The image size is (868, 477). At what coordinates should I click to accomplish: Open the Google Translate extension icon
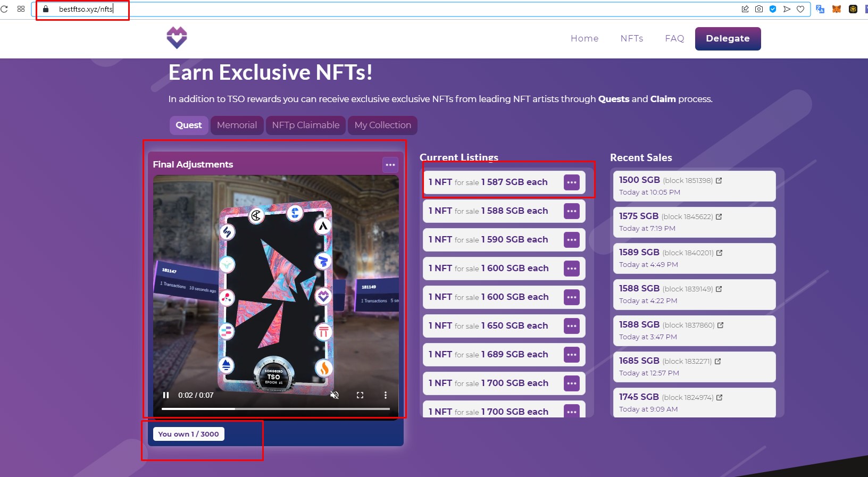coord(820,9)
